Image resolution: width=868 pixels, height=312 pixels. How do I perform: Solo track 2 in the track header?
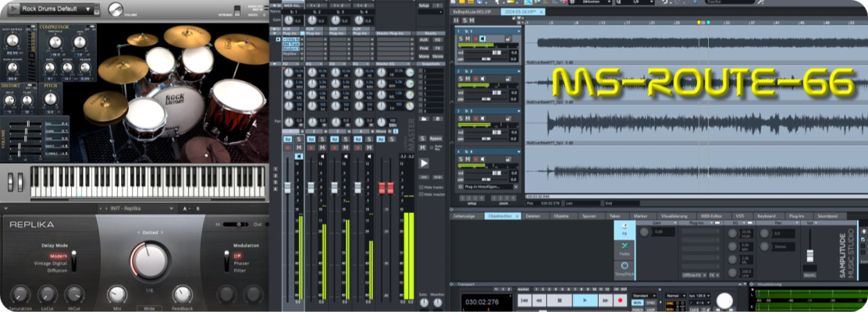point(460,78)
